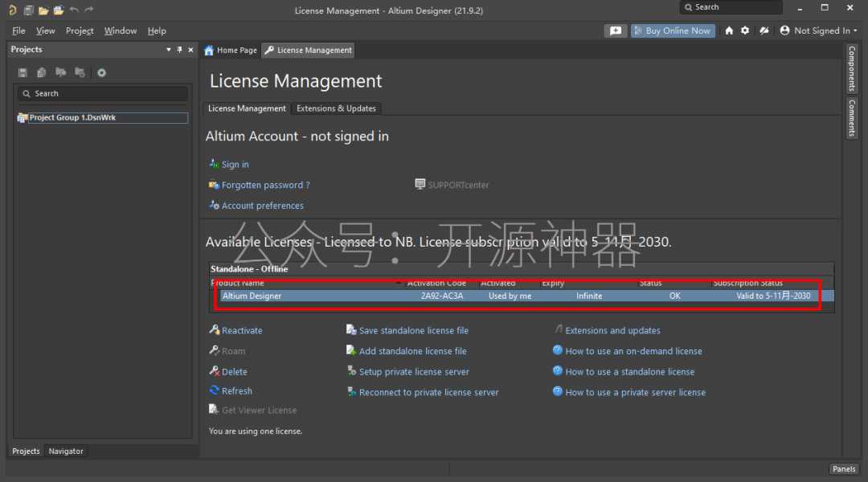Screen dimensions: 868x482
Task: Open the notifications message icon
Action: 616,31
